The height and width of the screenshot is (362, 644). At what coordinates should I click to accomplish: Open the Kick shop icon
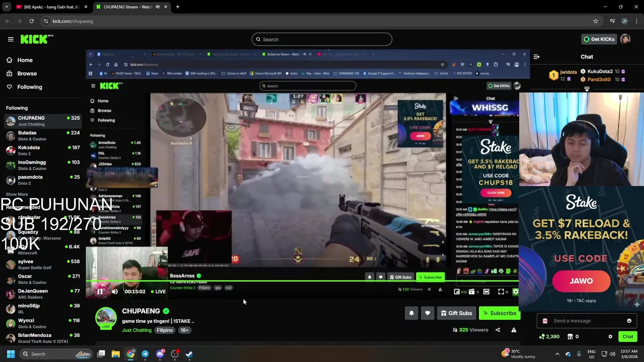[570, 337]
